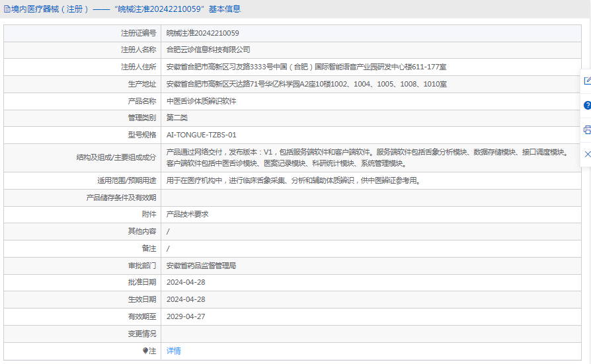Screen dimensions: 591x364
Task: Click the 生产地址 label
Action: [141, 84]
